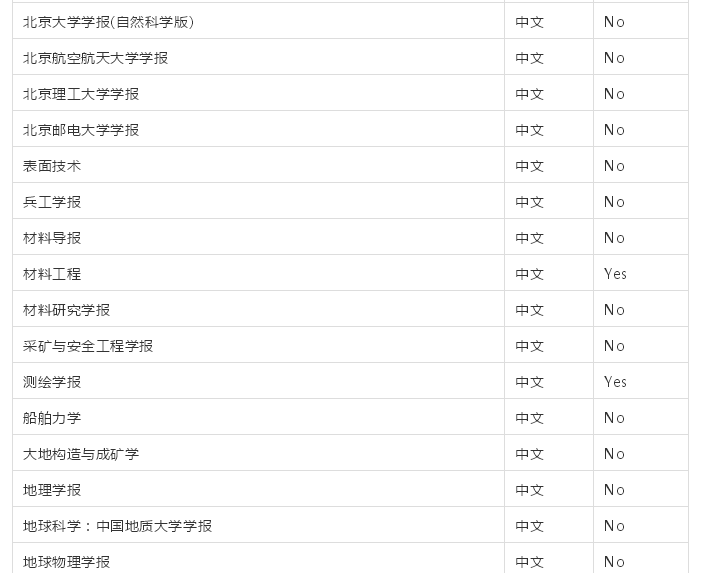Click the 兵工学报 journal title

pos(52,202)
